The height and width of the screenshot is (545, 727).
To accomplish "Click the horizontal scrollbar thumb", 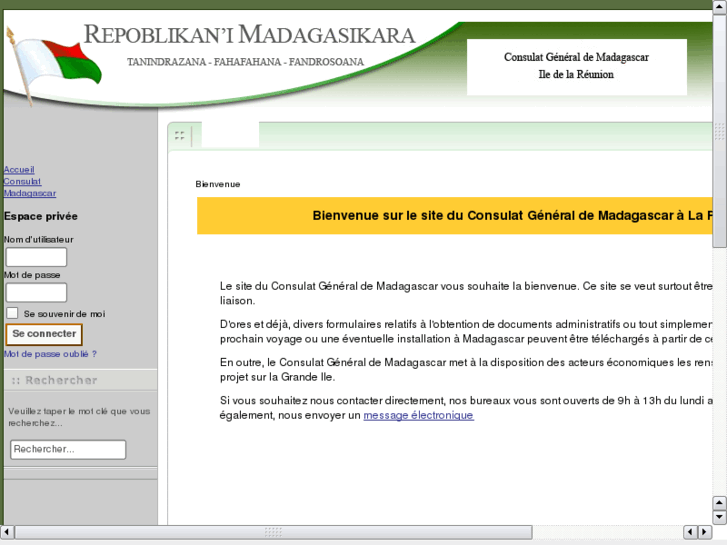I will [274, 532].
